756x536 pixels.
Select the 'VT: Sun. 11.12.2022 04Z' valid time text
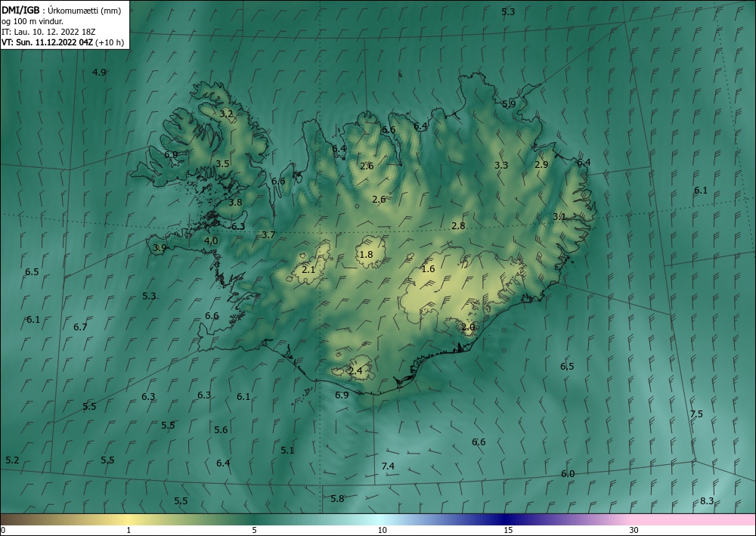click(x=48, y=42)
